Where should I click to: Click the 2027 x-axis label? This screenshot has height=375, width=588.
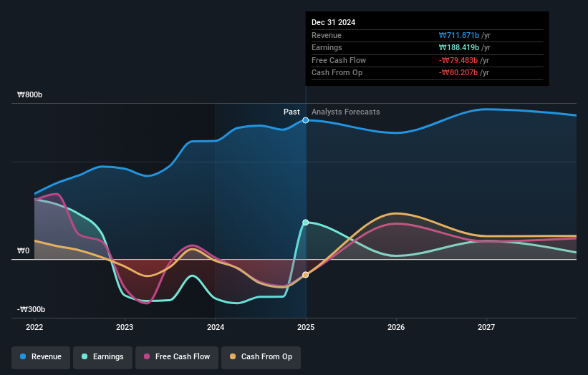[x=486, y=328]
